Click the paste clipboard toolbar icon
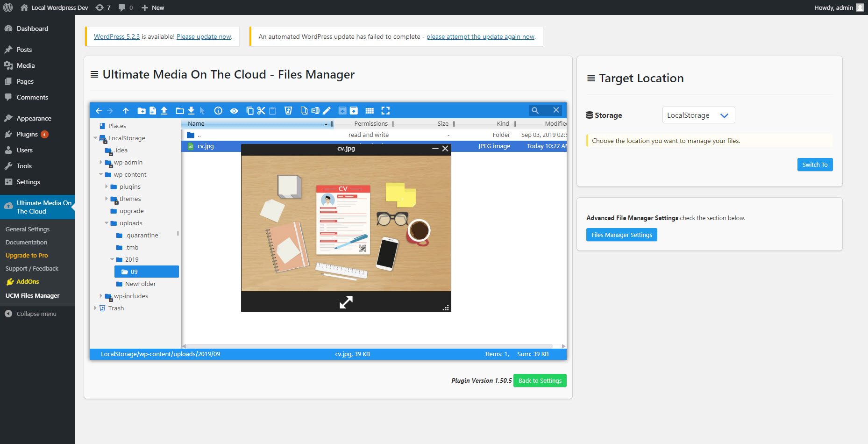The height and width of the screenshot is (444, 868). [272, 111]
